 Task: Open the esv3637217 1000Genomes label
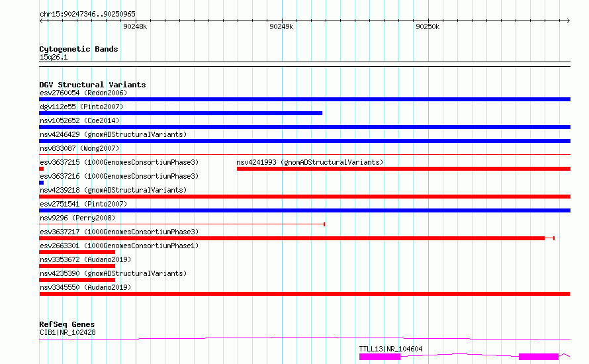point(119,232)
